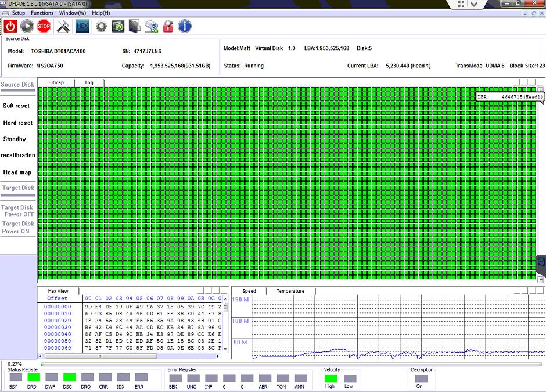Click the Current LBA value 5,230,440
This screenshot has height=392, width=546.
408,66
